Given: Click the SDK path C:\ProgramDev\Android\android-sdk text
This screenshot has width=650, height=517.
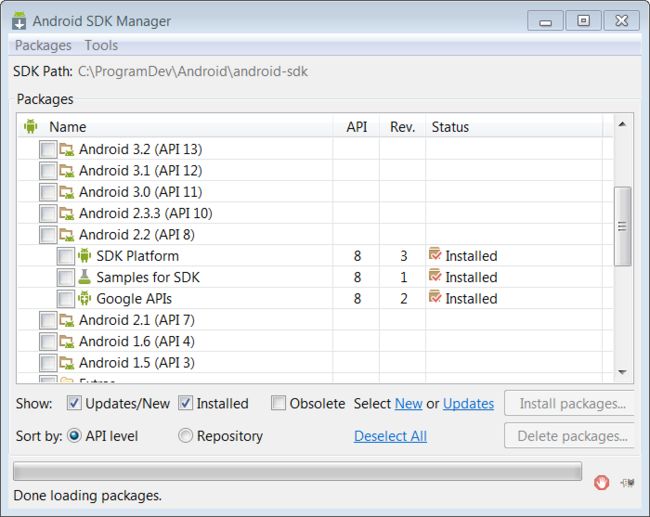Looking at the screenshot, I should point(193,71).
